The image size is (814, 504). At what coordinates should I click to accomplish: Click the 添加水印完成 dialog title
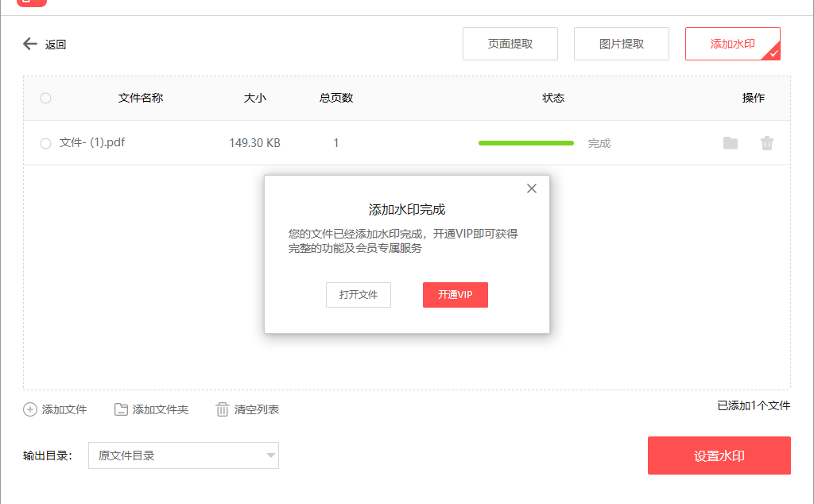(x=407, y=210)
